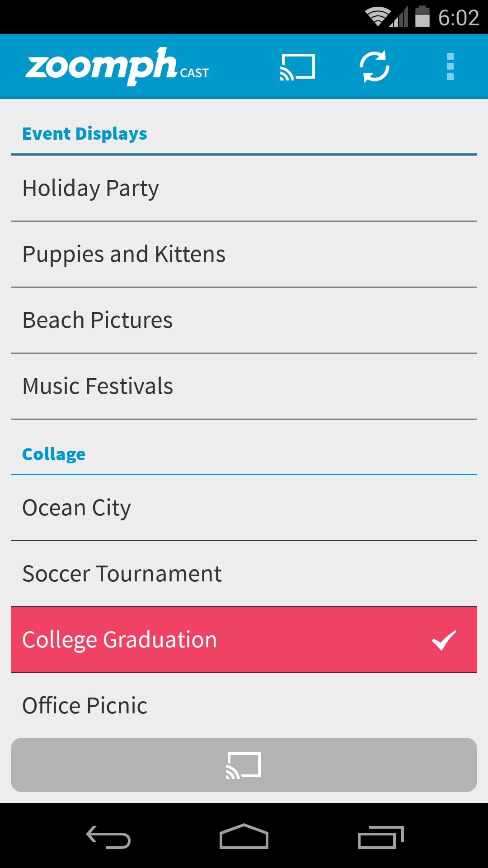The height and width of the screenshot is (868, 488).
Task: Choose the Music Festivals display
Action: tap(244, 386)
